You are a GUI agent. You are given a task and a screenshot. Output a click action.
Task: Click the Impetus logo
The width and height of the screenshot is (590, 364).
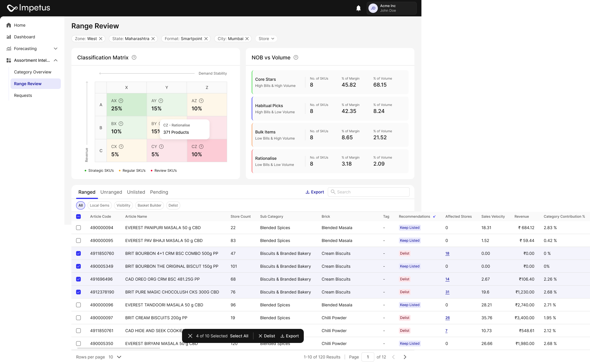point(28,8)
